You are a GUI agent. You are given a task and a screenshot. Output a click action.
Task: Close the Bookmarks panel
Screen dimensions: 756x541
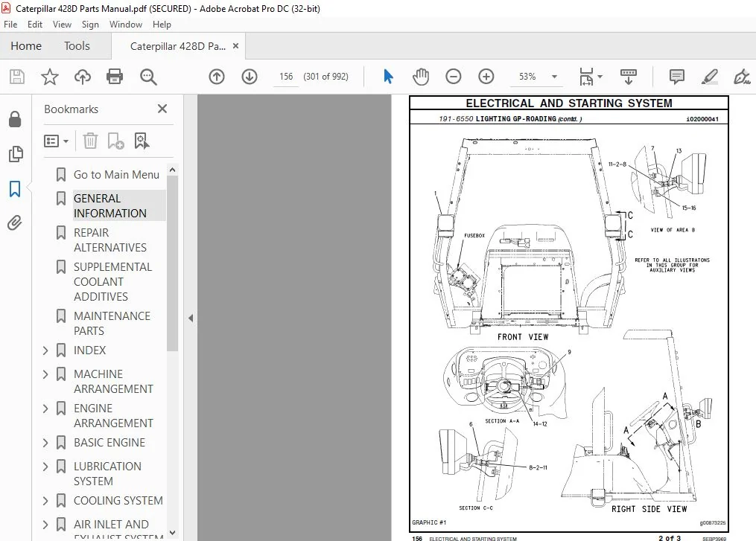pos(162,109)
